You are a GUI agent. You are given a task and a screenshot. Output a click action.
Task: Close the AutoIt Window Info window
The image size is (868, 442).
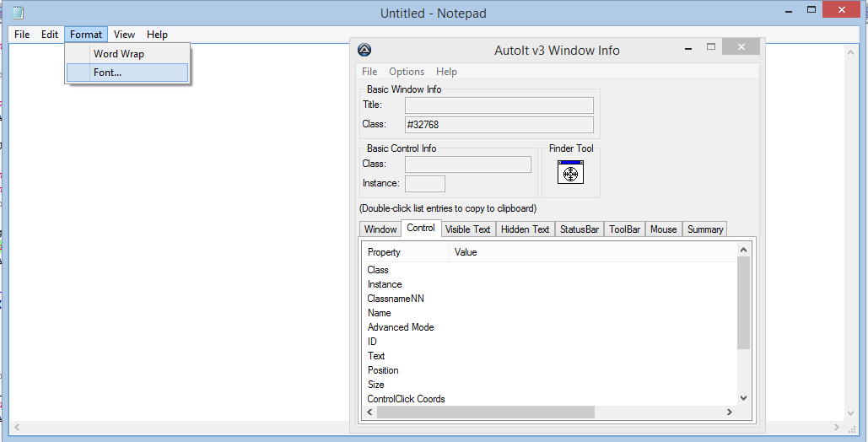point(741,47)
